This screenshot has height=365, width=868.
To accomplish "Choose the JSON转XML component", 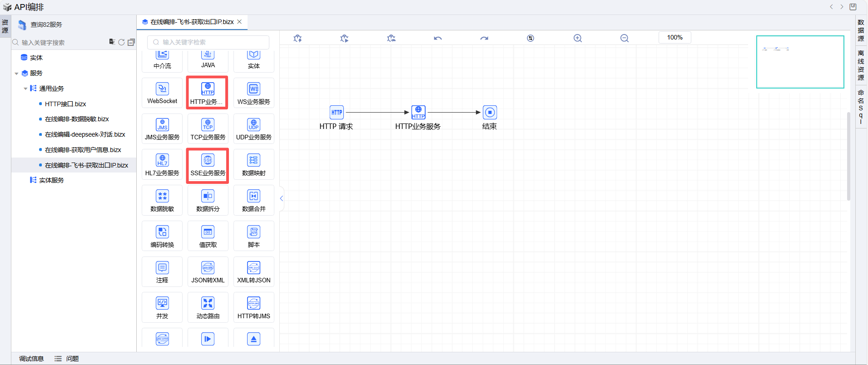I will (x=208, y=272).
